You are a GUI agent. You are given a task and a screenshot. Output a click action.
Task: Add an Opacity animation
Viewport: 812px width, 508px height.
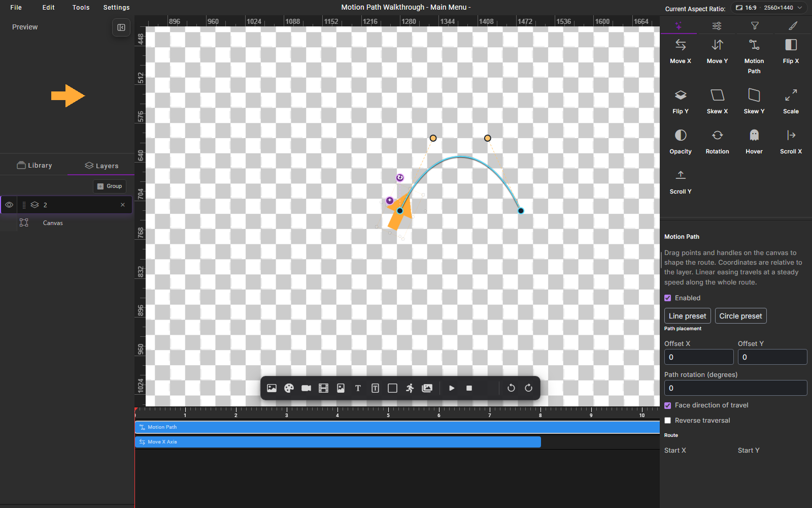tap(681, 142)
